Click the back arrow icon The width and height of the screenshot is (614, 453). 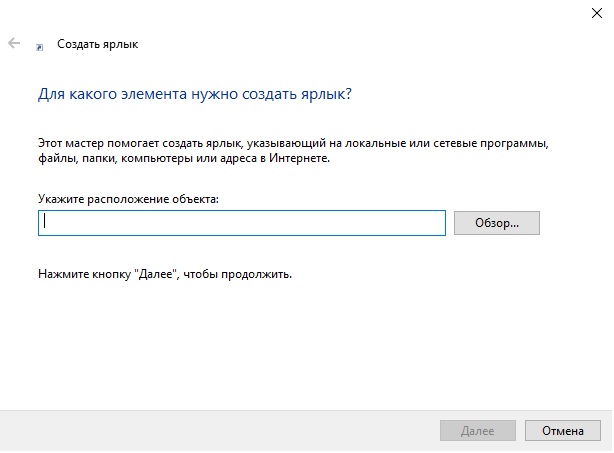(14, 44)
